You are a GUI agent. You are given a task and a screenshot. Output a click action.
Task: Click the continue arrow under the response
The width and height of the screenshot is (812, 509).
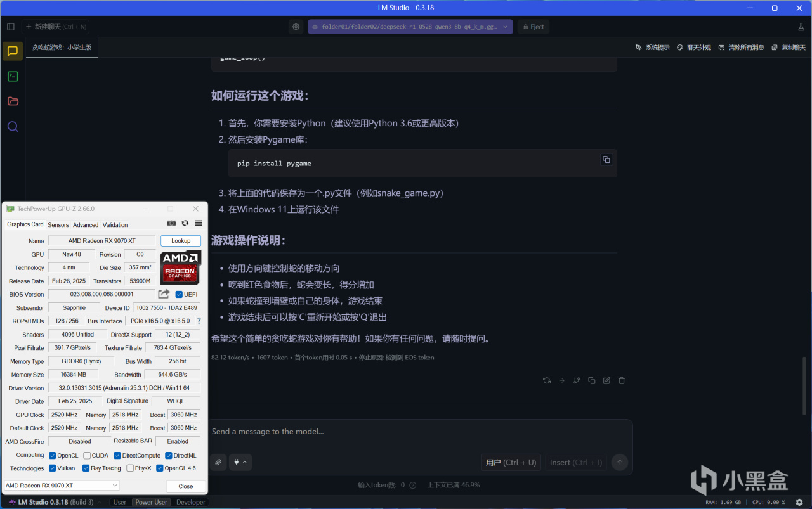coord(561,380)
